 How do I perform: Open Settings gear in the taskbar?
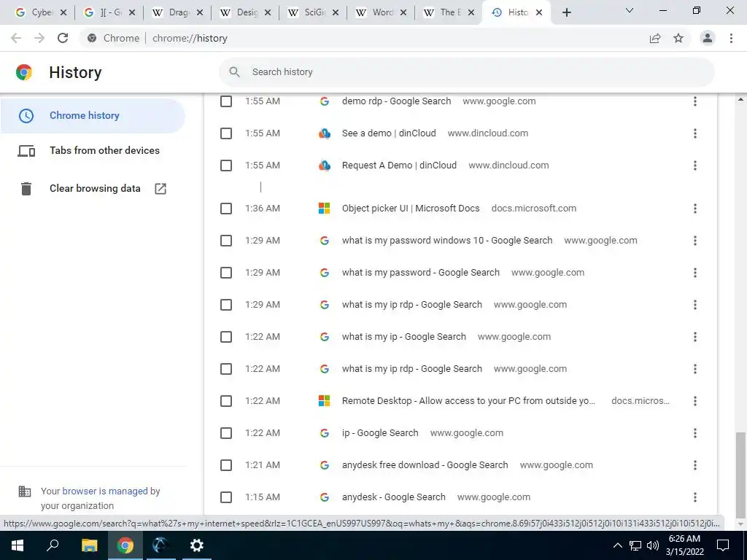point(197,545)
